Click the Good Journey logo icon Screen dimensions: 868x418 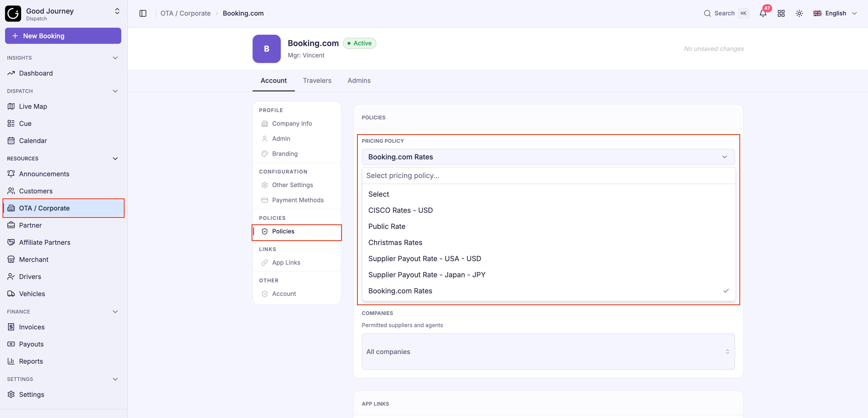tap(13, 14)
